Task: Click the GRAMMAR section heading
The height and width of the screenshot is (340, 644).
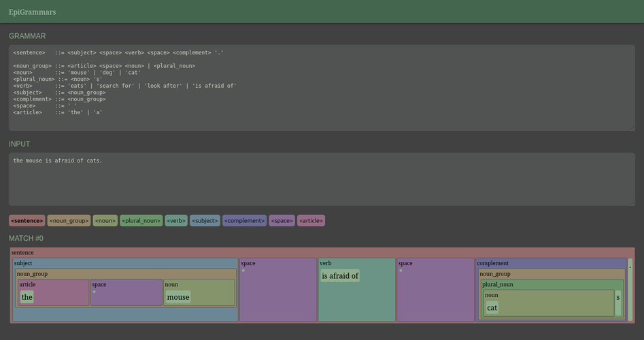Action: click(x=27, y=36)
